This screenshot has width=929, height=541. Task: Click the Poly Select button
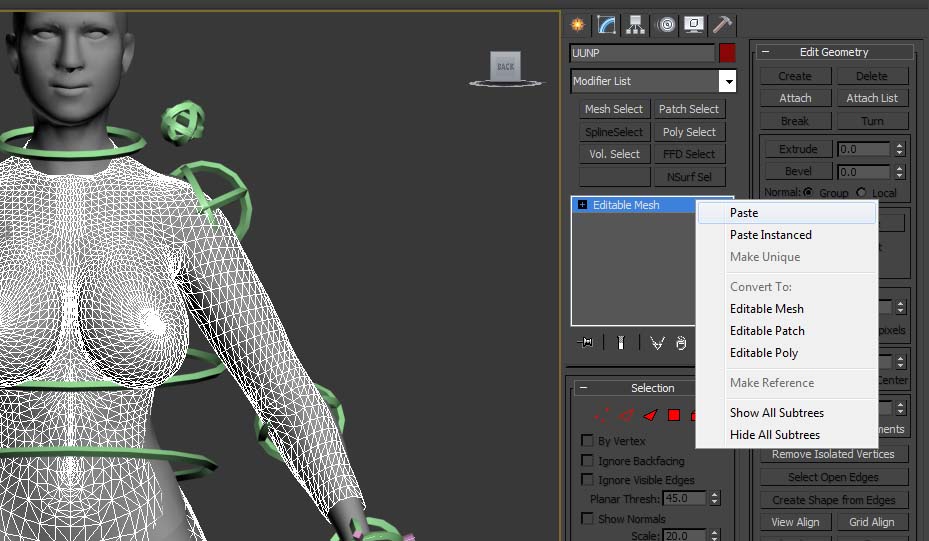tap(688, 132)
